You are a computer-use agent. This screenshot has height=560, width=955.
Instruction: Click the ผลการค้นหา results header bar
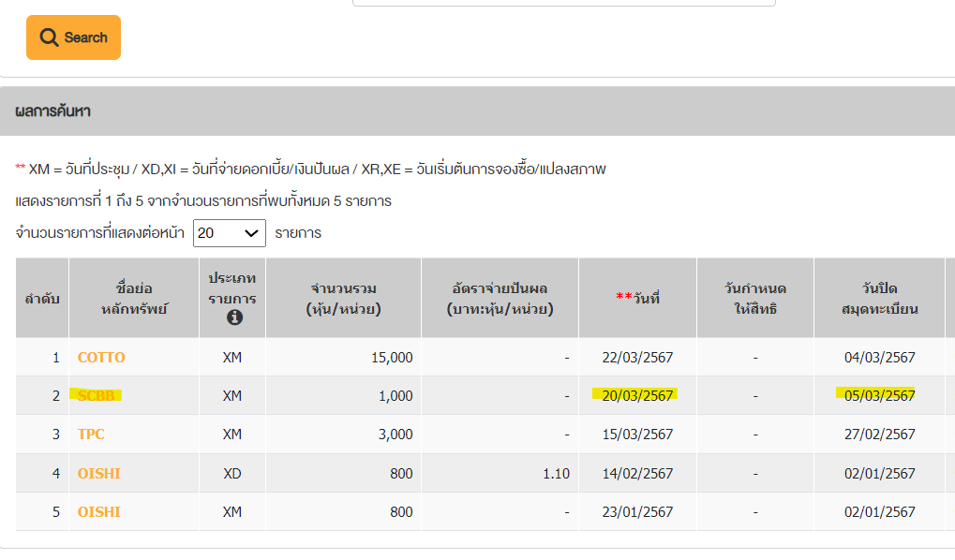pos(478,111)
